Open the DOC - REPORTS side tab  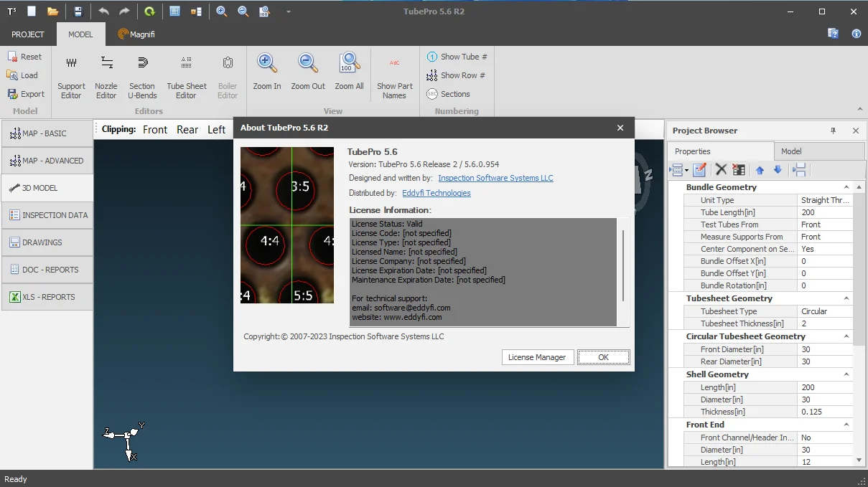click(47, 270)
